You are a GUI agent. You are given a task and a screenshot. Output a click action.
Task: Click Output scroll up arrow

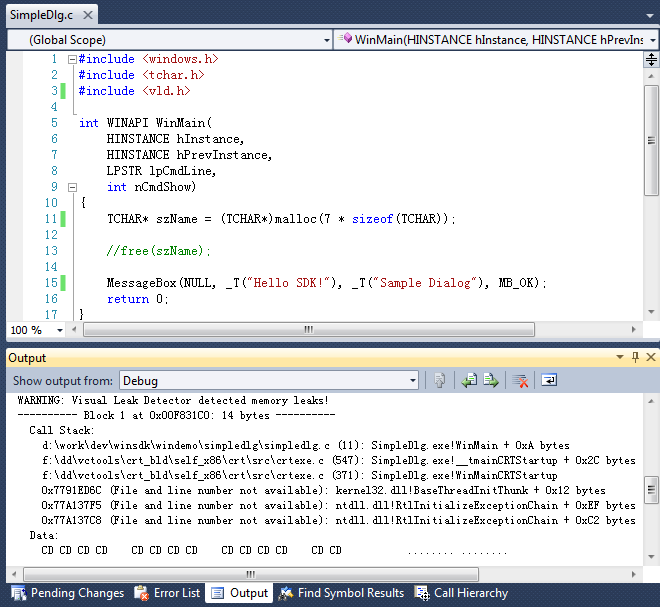(x=651, y=401)
